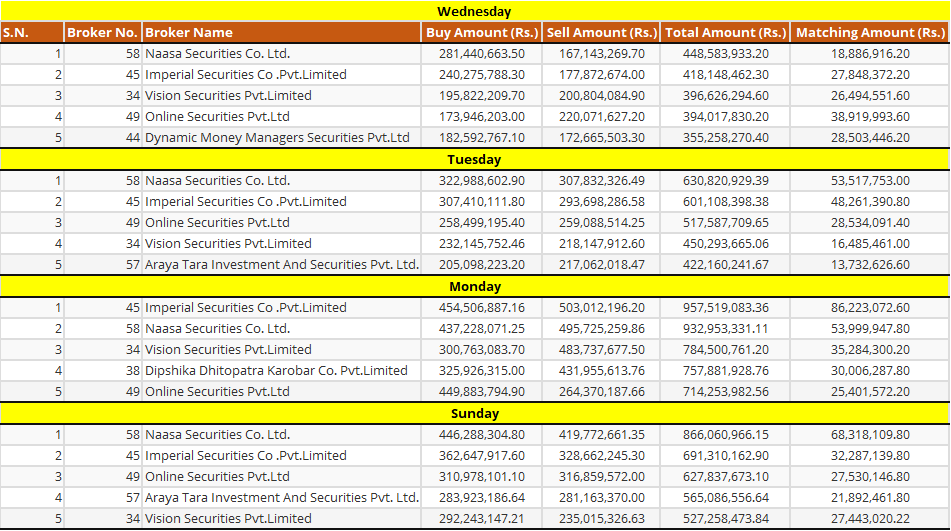This screenshot has height=531, width=951.
Task: Click the "Buy Amount (Rs.)" column header
Action: click(481, 32)
